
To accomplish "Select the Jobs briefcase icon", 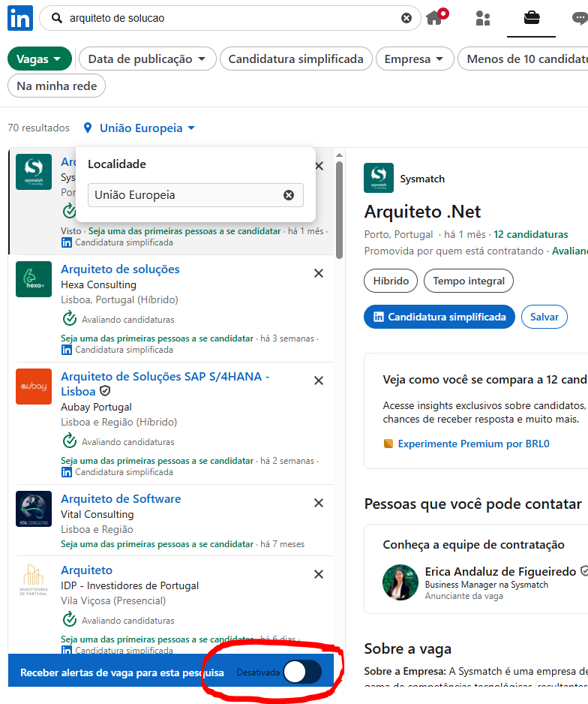I will point(531,18).
